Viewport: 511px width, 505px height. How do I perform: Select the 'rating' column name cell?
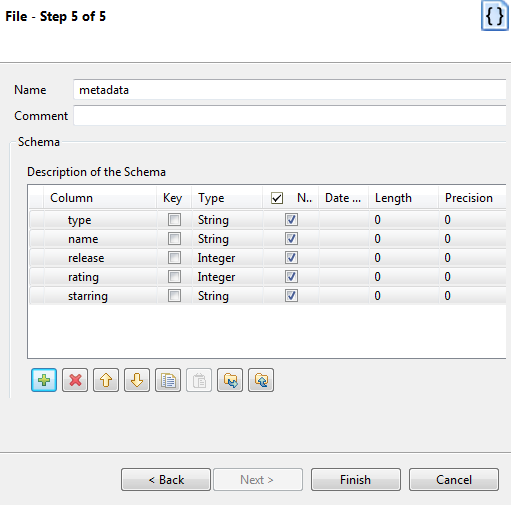coord(100,277)
